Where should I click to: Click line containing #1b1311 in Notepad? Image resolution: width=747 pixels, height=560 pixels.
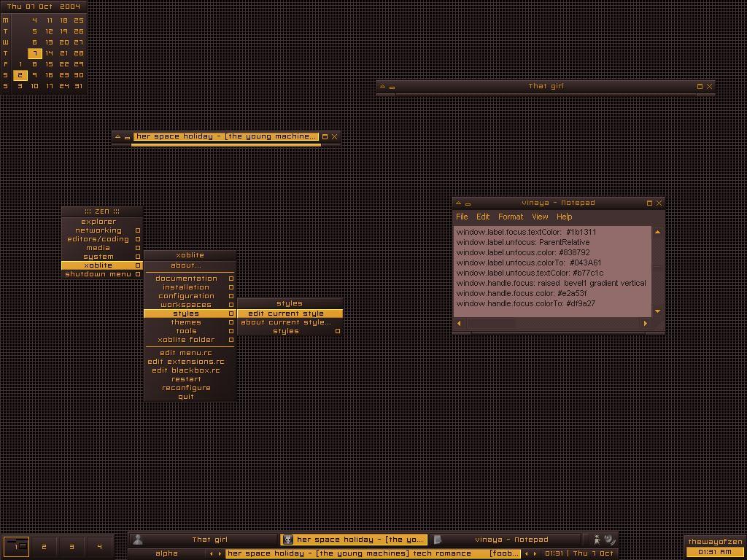[x=526, y=233]
